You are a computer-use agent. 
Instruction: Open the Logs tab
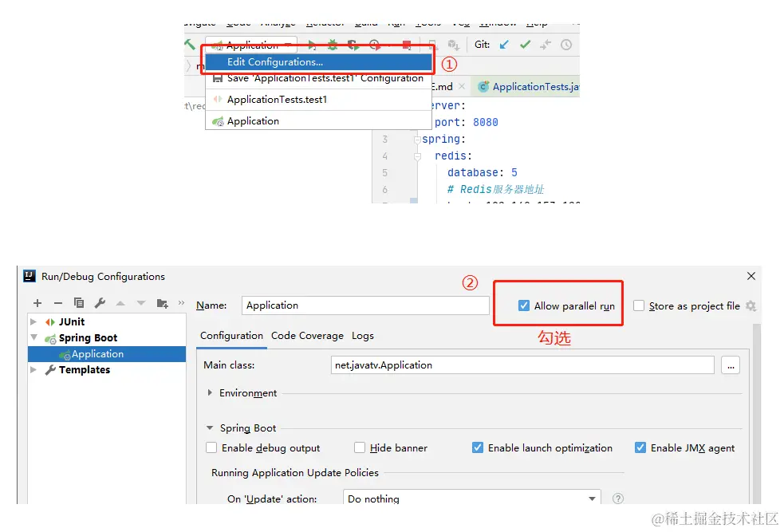(363, 336)
